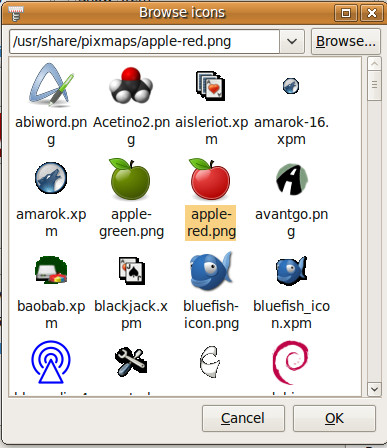Select the abiword.png icon

[51, 85]
